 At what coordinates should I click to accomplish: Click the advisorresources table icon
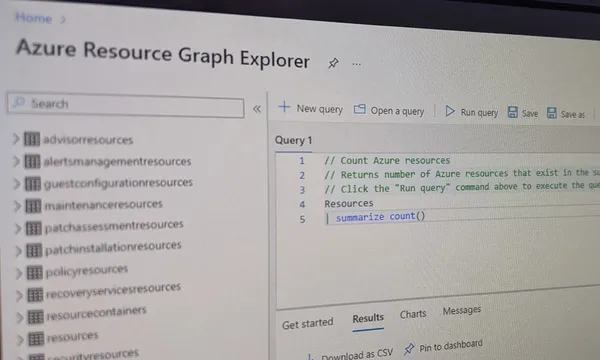coord(32,139)
